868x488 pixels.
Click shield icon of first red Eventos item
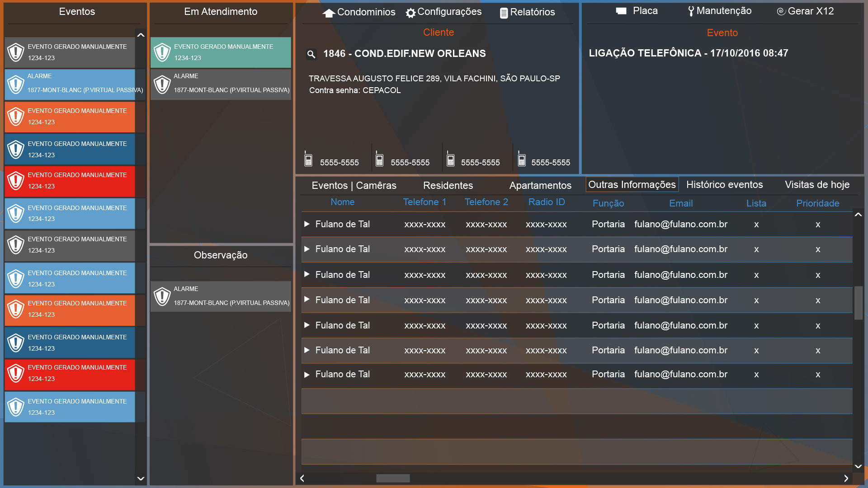(16, 181)
